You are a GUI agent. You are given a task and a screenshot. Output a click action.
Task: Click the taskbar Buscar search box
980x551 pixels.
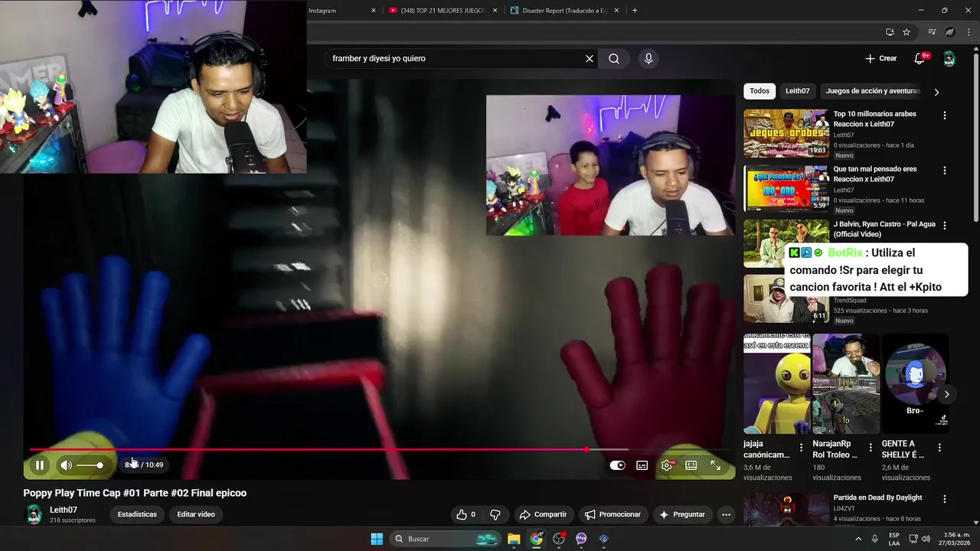[x=446, y=539]
